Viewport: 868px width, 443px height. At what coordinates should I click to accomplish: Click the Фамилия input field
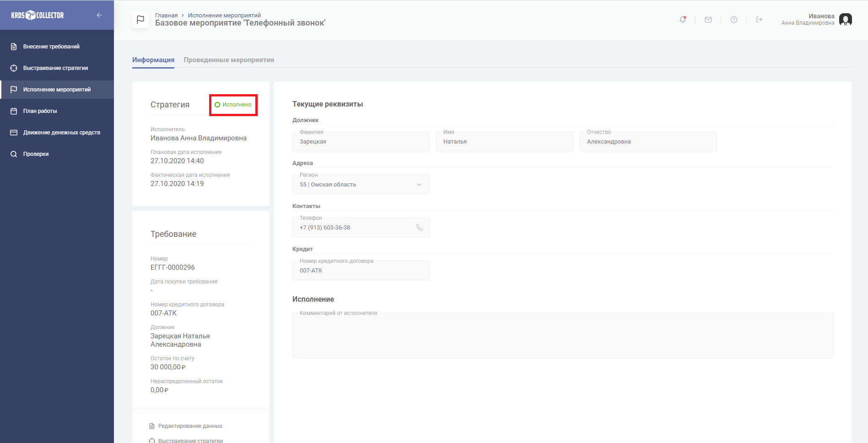[361, 142]
